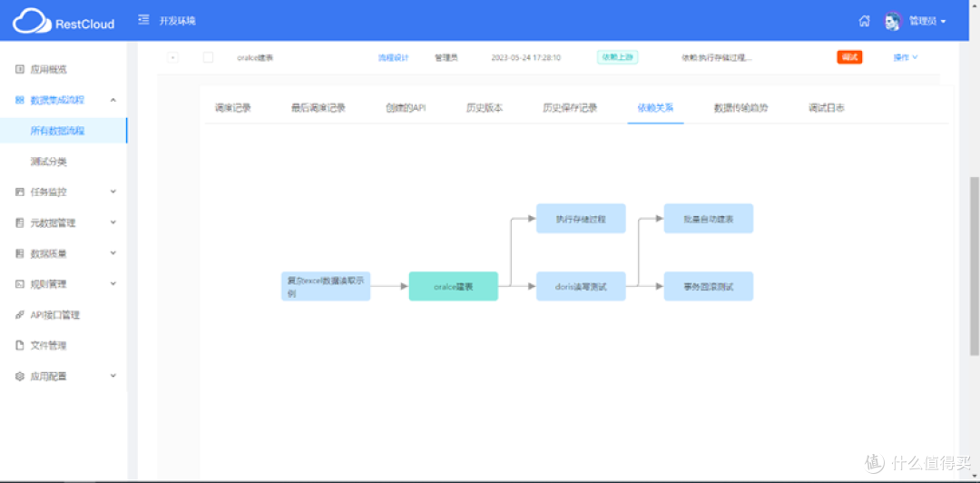980x483 pixels.
Task: Tick the checkbox for oralce建表 row
Action: point(208,57)
